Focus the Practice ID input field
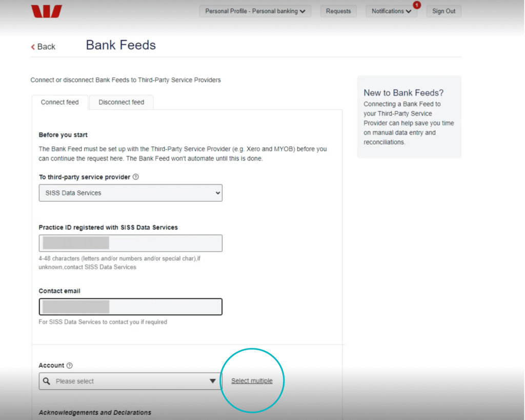Image resolution: width=525 pixels, height=420 pixels. click(131, 243)
